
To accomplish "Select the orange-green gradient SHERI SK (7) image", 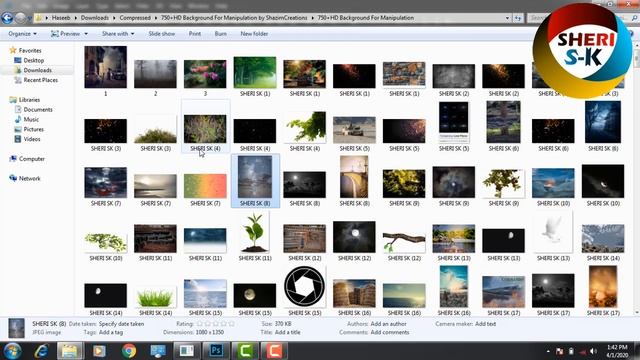I will click(x=205, y=186).
